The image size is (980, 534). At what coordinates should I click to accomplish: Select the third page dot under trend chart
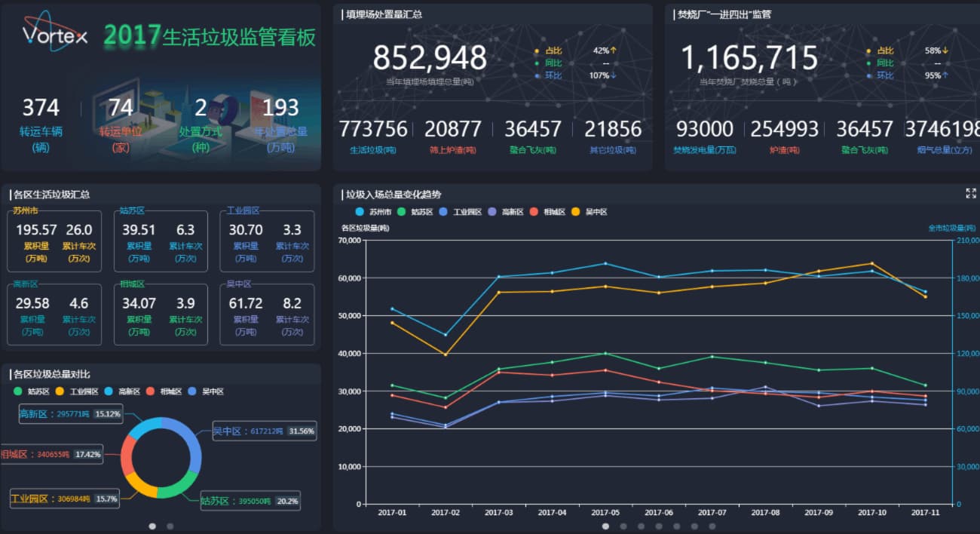[x=642, y=526]
